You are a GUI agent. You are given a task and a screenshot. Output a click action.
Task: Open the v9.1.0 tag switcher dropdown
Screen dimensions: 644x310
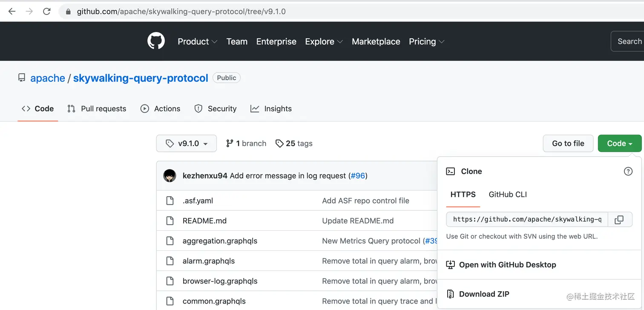click(x=187, y=143)
